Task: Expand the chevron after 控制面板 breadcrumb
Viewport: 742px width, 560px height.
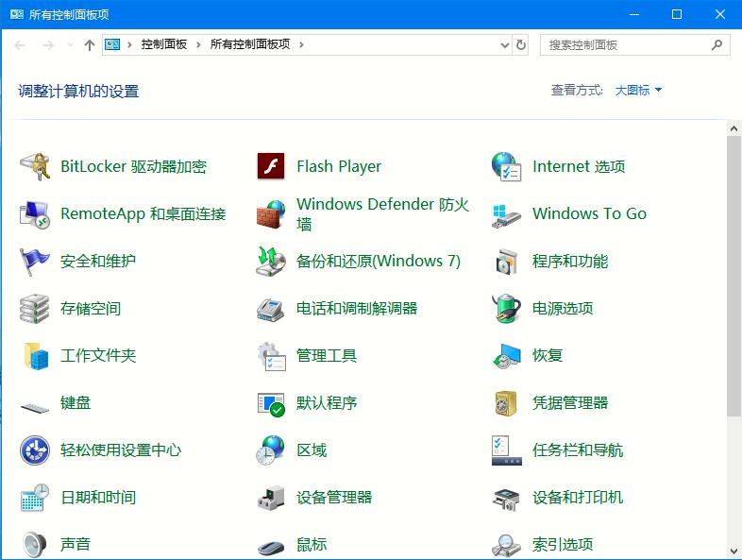Action: point(198,44)
